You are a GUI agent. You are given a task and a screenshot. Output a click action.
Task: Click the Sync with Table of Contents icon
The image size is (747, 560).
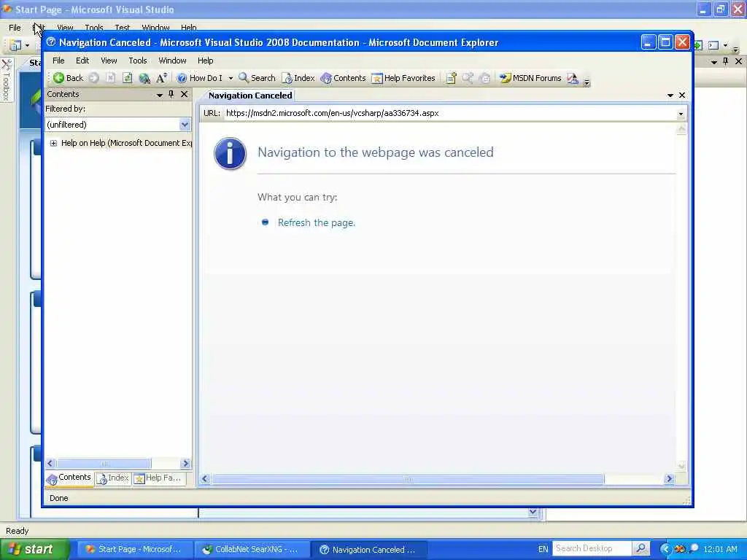484,78
